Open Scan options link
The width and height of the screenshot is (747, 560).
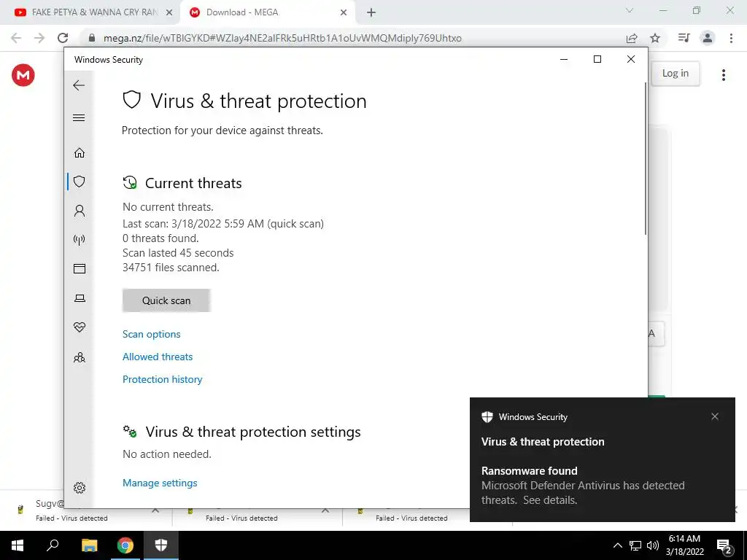coord(152,334)
